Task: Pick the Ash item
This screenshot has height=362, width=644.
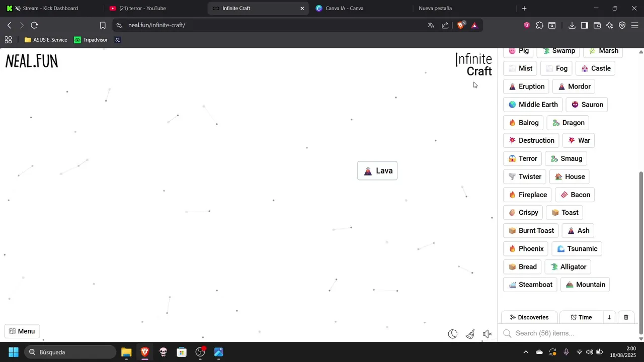Action: (579, 231)
